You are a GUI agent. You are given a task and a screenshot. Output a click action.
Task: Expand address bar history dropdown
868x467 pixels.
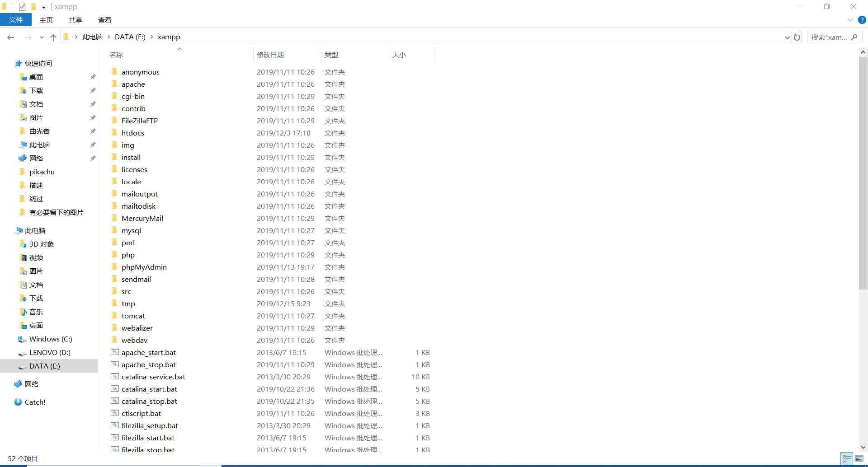[x=787, y=37]
